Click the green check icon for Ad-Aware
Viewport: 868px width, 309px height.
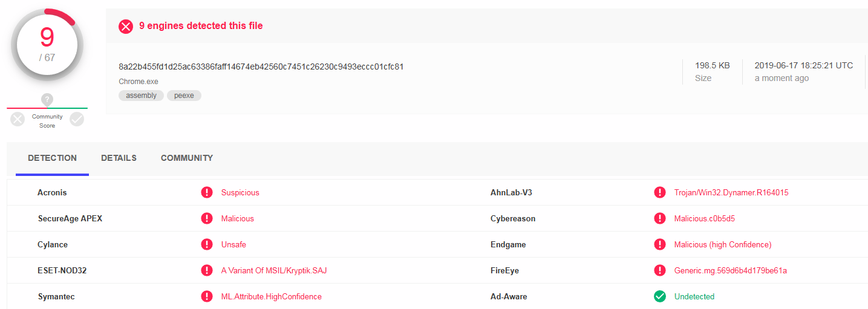point(660,296)
